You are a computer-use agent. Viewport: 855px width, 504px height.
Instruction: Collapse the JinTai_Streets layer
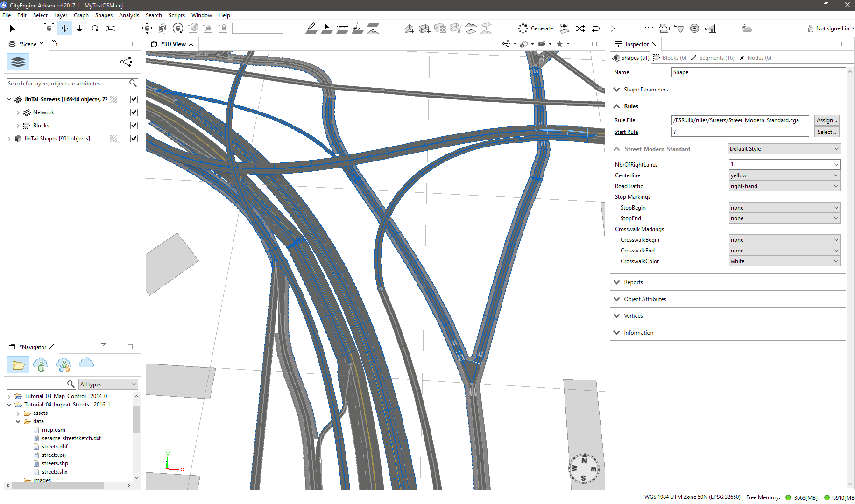click(9, 99)
